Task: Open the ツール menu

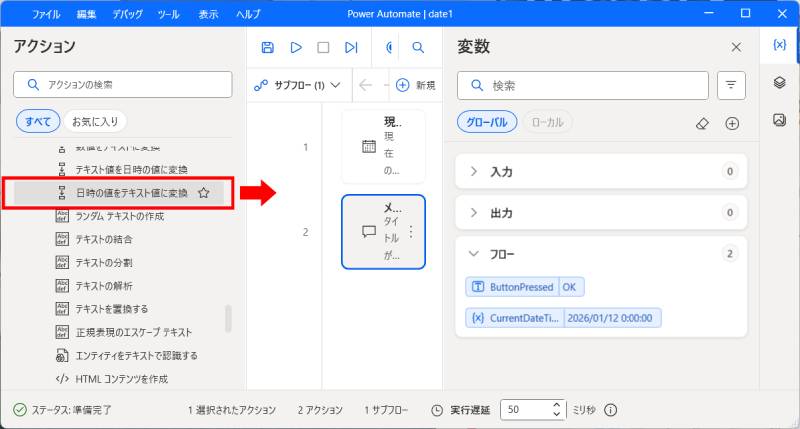Action: coord(168,14)
